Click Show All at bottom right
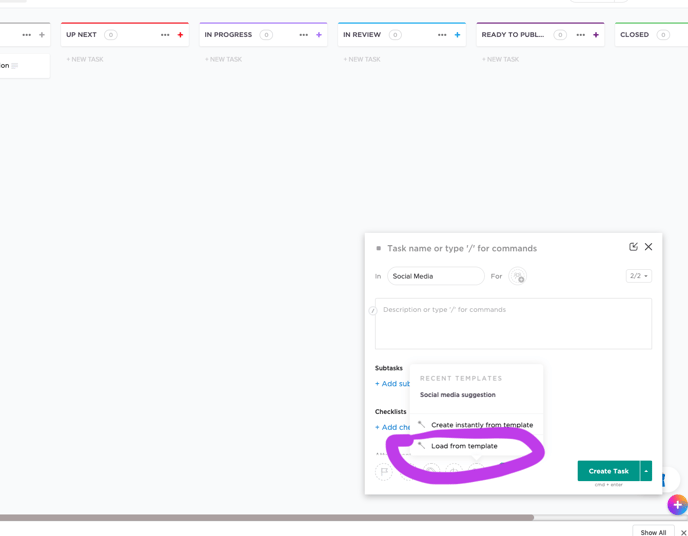The width and height of the screenshot is (688, 536). [x=653, y=532]
